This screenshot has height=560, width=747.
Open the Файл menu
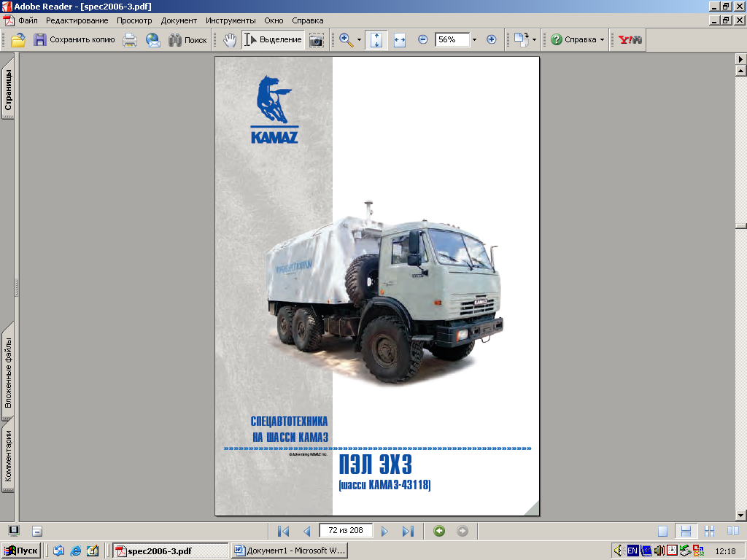28,20
